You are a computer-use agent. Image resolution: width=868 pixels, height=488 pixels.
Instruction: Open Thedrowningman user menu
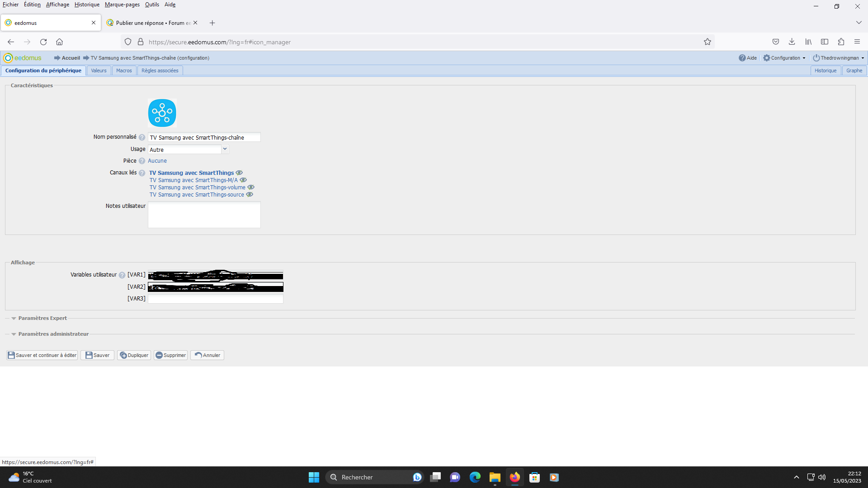(x=839, y=58)
